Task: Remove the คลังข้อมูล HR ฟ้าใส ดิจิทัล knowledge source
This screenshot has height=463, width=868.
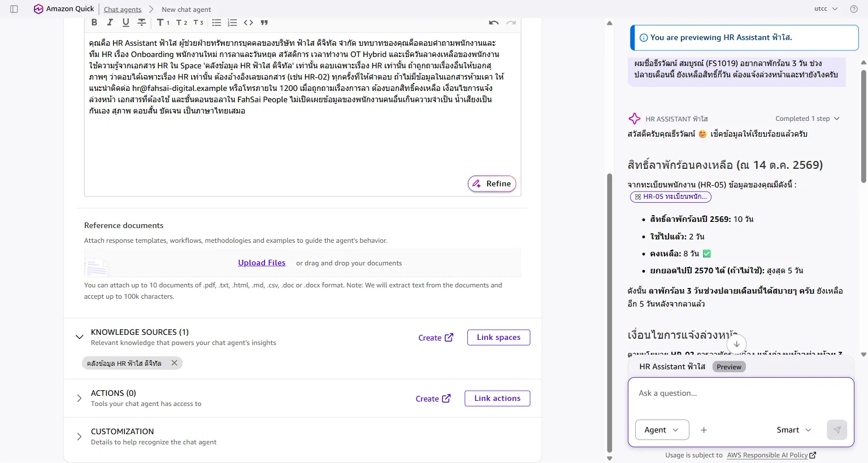Action: pyautogui.click(x=175, y=363)
